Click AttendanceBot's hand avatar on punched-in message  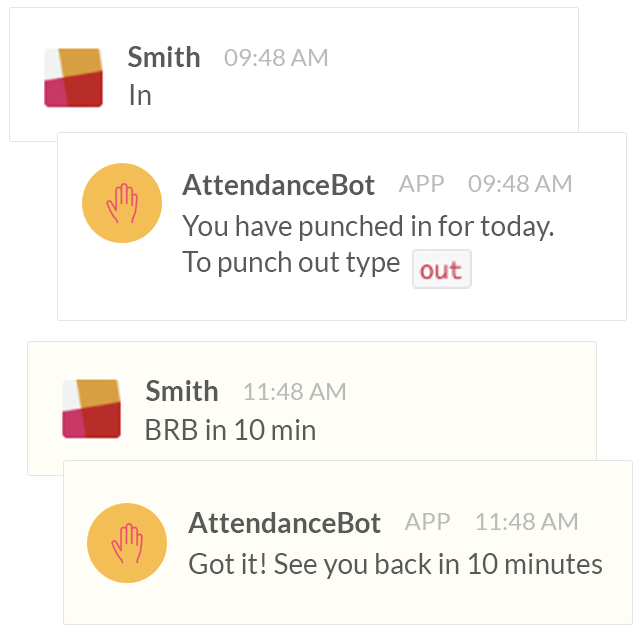[x=122, y=203]
